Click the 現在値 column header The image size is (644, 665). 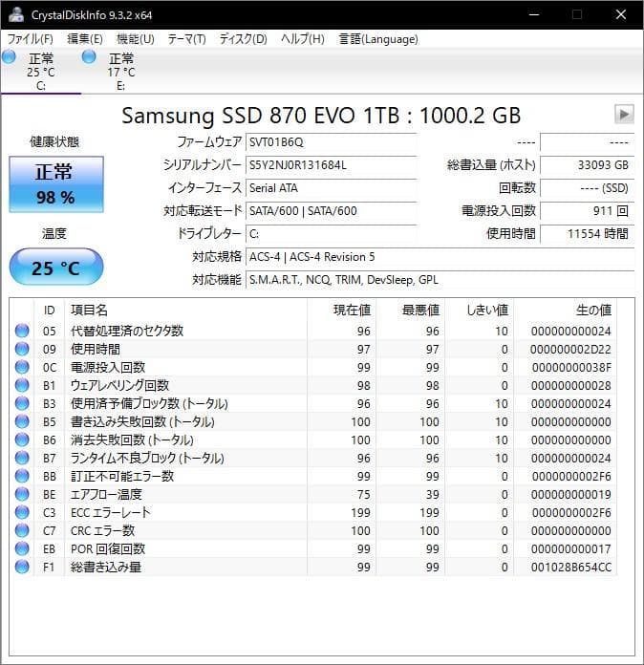tap(341, 310)
